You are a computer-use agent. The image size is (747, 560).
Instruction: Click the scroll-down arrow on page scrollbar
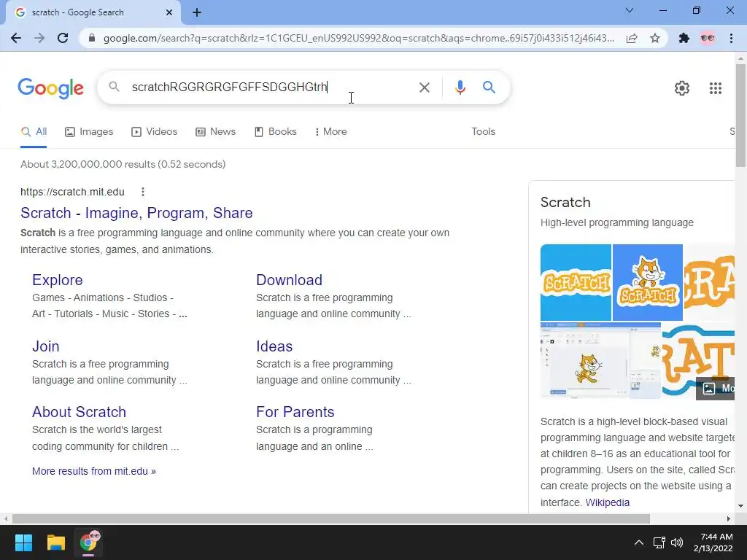pyautogui.click(x=740, y=506)
